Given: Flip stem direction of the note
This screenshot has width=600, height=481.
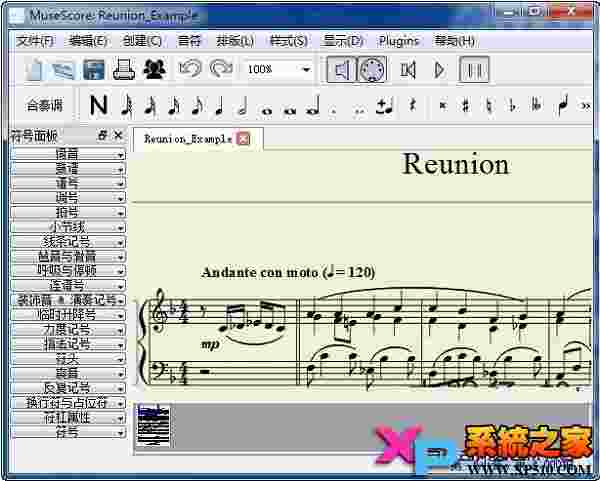Looking at the screenshot, I should coord(562,104).
